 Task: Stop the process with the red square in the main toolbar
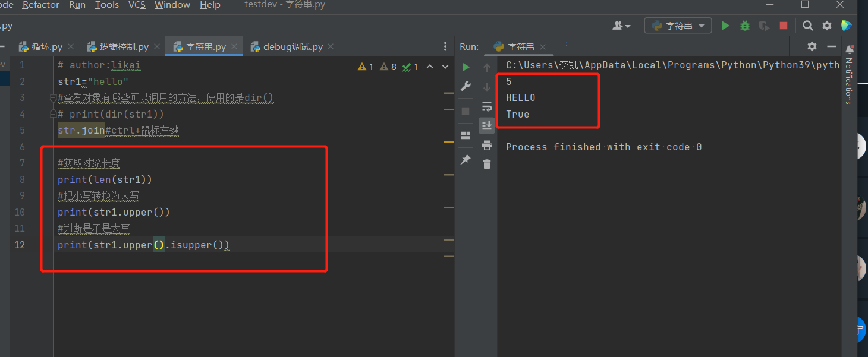[784, 26]
